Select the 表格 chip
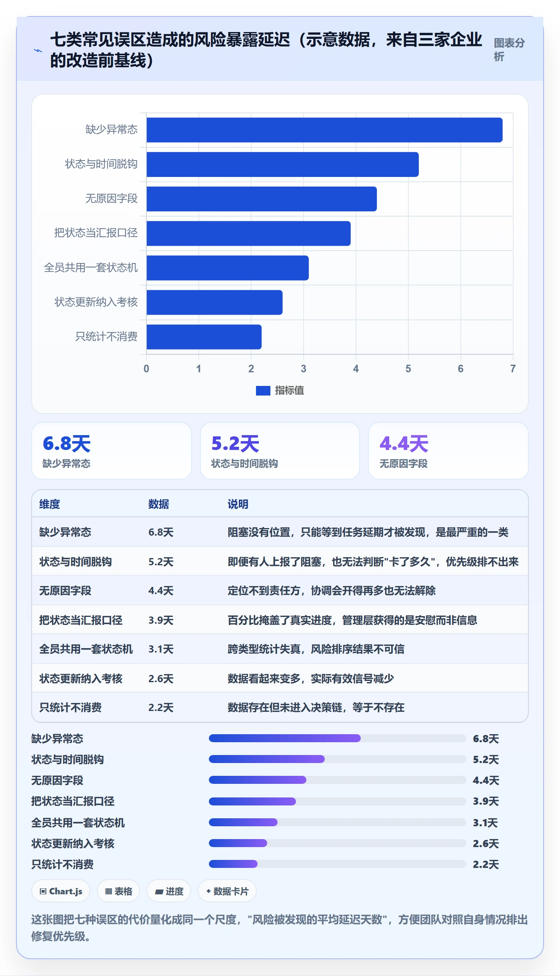 118,891
